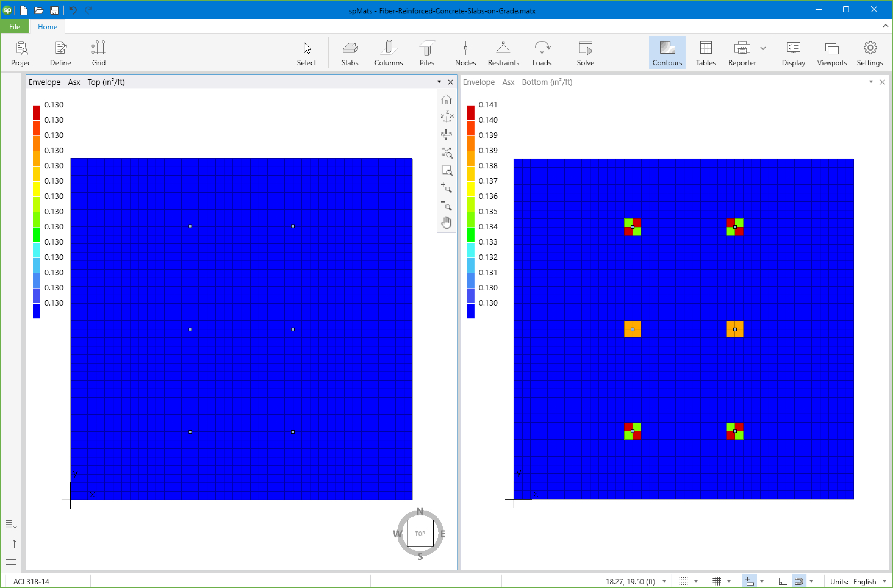893x588 pixels.
Task: Toggle the Contours view button
Action: (x=667, y=53)
